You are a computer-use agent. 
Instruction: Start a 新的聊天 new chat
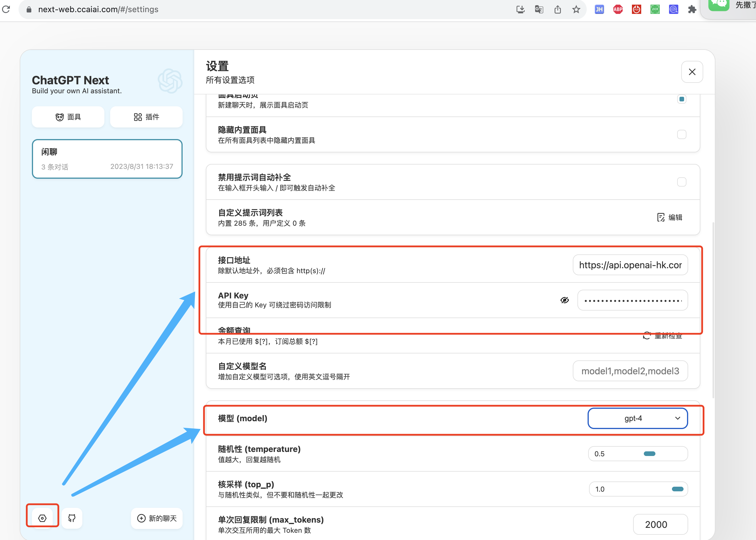(157, 518)
